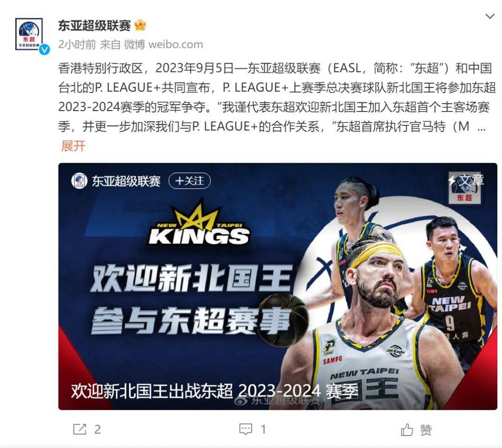502x448 pixels.
Task: Click the small avatar inside article card
Action: pyautogui.click(x=79, y=181)
